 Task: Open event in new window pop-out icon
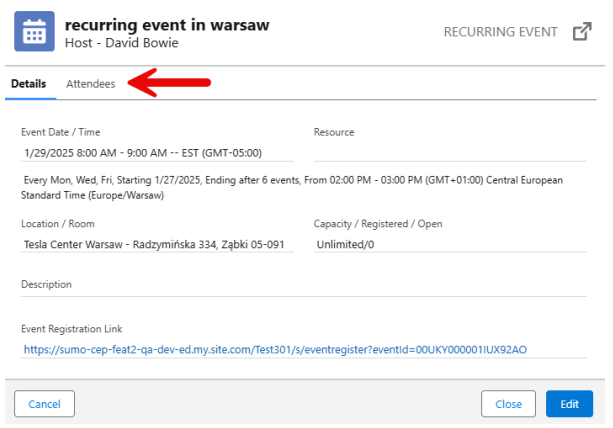pyautogui.click(x=581, y=33)
